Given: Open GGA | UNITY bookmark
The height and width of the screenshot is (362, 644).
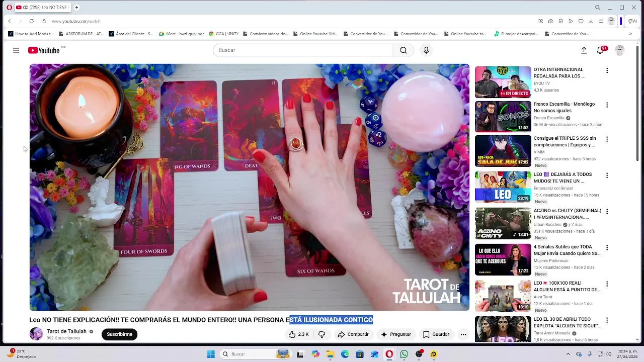Looking at the screenshot, I should pos(224,34).
